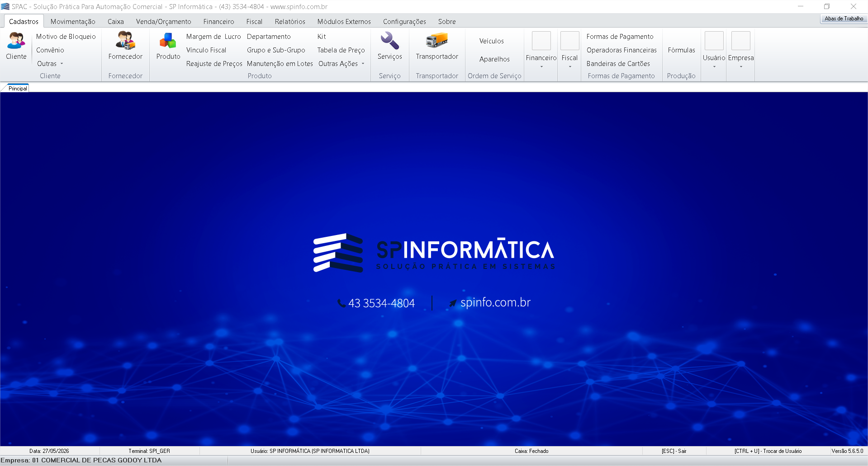
Task: Open the Usuário dropdown arrow
Action: pyautogui.click(x=714, y=67)
